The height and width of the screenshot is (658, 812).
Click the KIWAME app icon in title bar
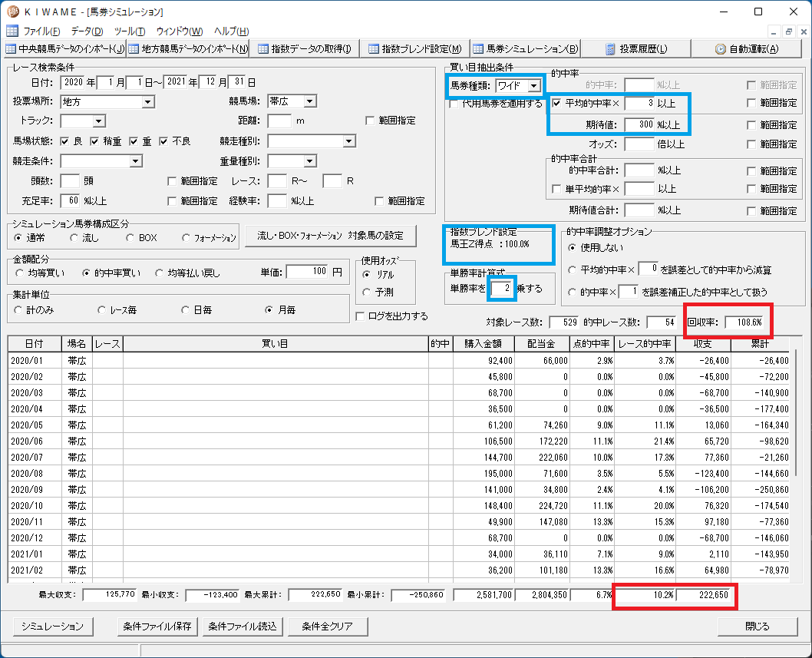coord(13,12)
